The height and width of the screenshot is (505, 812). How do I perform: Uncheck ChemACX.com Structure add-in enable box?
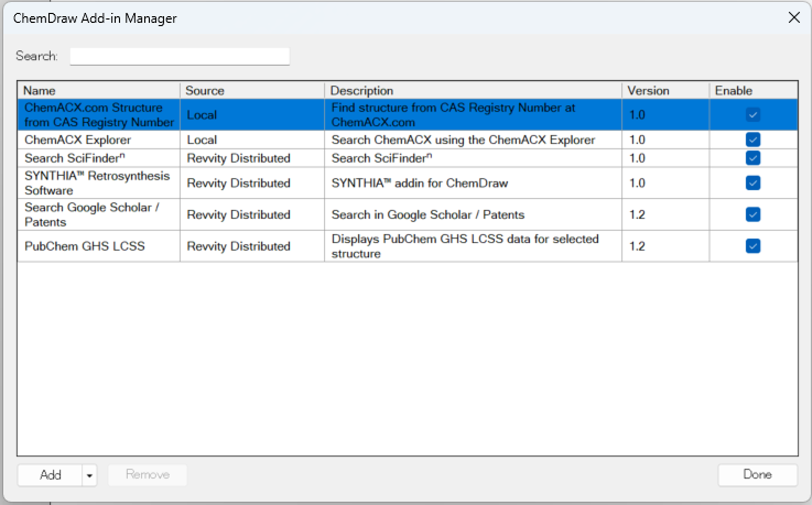[x=753, y=115]
